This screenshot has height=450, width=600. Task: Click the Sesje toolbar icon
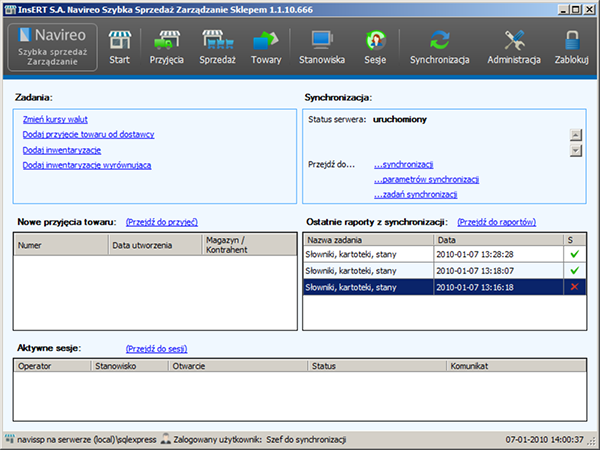click(x=375, y=47)
